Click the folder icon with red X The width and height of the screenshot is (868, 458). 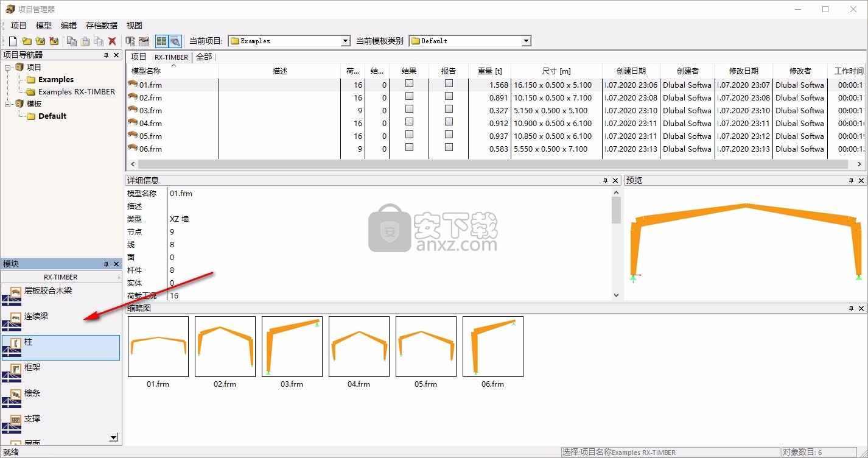(54, 41)
